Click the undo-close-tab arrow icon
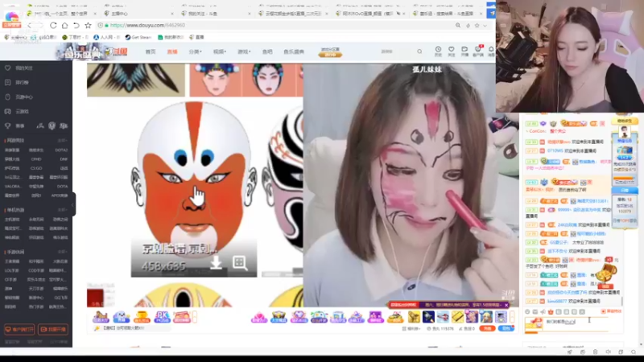This screenshot has height=362, width=644. 76,26
